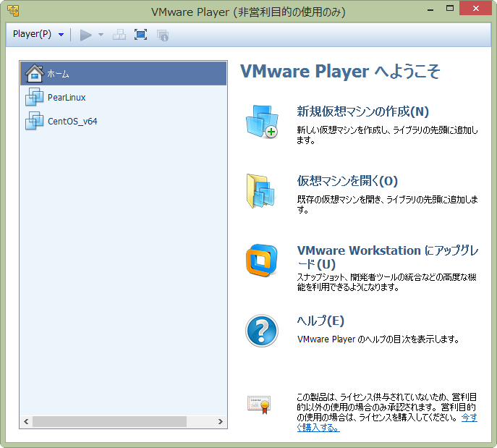Viewport: 497px width, 448px height.
Task: Click the open virtual machine folder icon
Action: click(260, 191)
